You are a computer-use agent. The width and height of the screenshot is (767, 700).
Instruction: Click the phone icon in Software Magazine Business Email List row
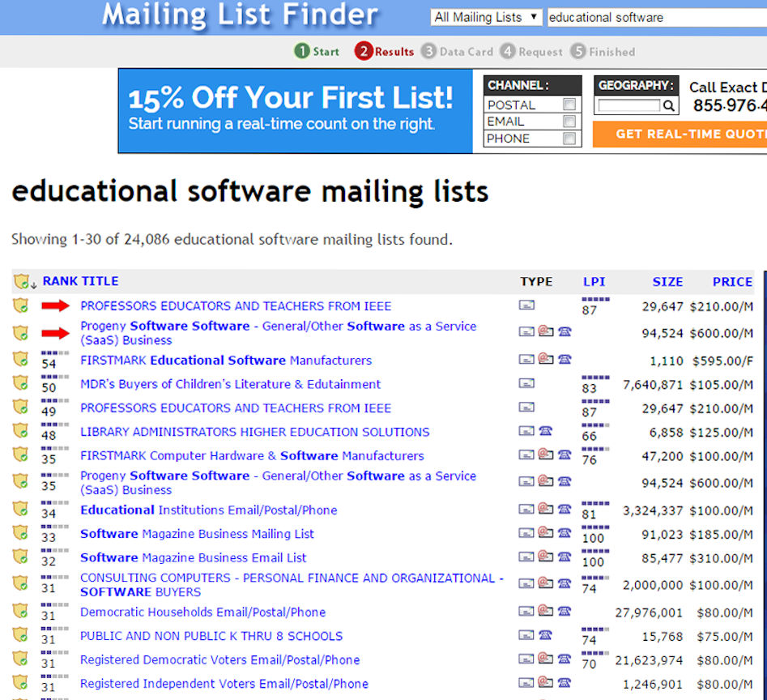565,556
